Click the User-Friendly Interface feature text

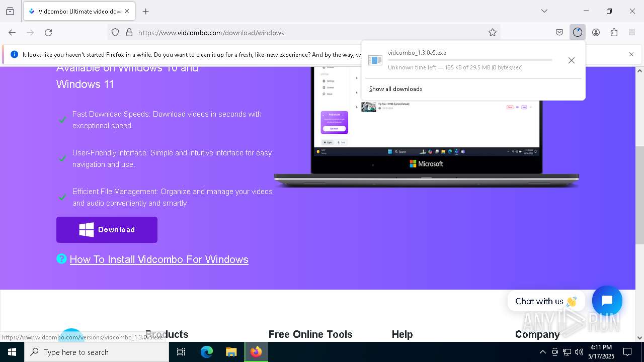tap(172, 158)
